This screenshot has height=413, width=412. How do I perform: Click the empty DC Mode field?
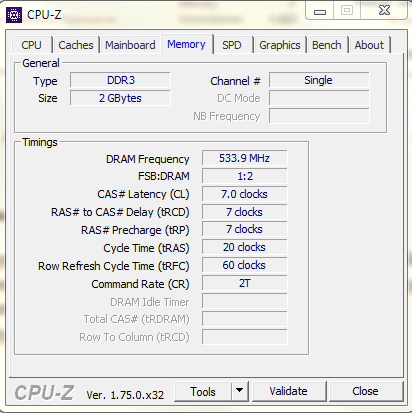(319, 98)
